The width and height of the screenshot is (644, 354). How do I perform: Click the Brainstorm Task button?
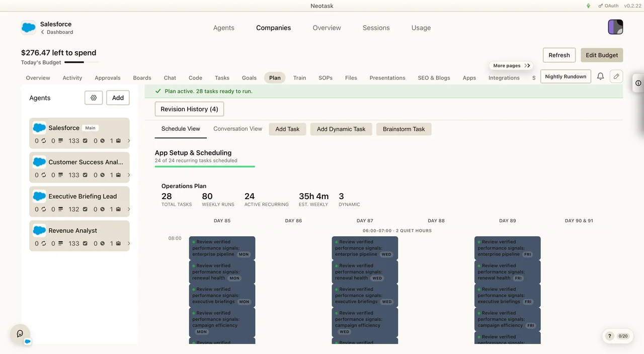pos(404,129)
